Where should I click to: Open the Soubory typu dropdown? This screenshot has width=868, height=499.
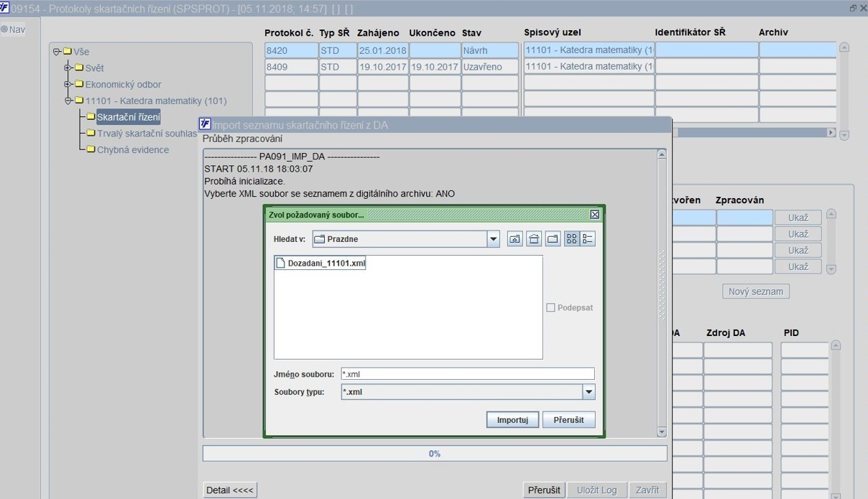pyautogui.click(x=588, y=392)
